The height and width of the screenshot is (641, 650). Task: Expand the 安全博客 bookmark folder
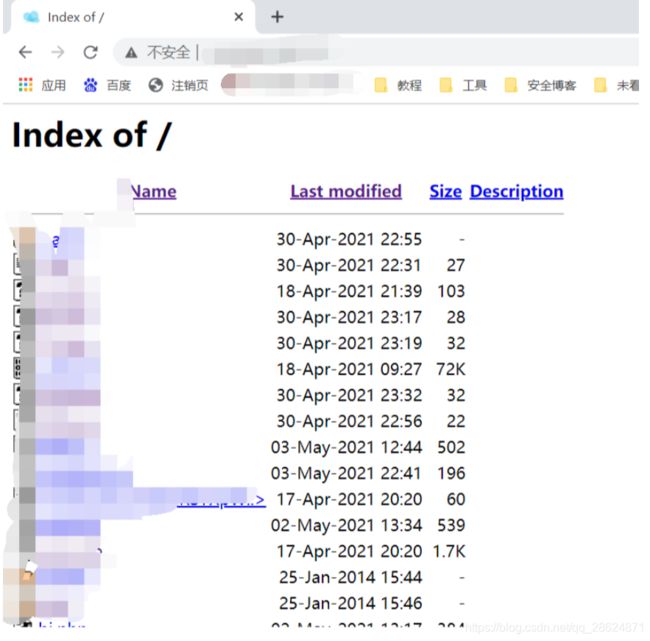pyautogui.click(x=541, y=86)
